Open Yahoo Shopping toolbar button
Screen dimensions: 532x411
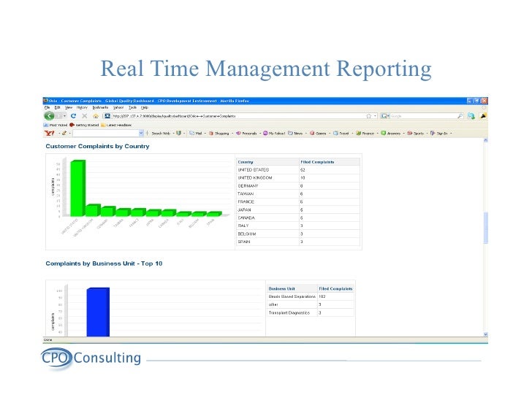(218, 133)
